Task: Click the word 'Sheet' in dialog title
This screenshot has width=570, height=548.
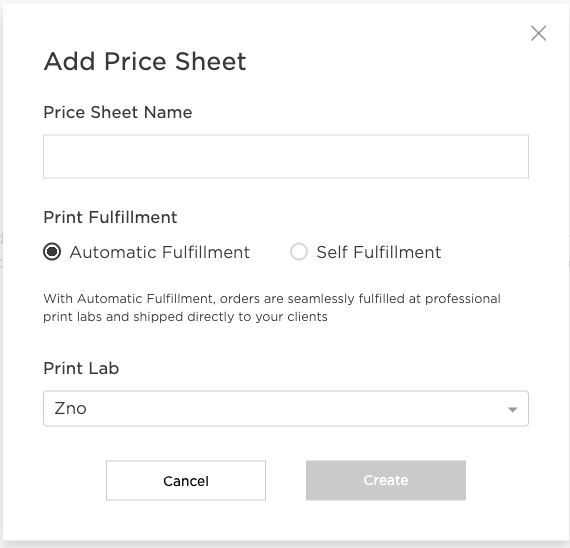Action: 210,61
